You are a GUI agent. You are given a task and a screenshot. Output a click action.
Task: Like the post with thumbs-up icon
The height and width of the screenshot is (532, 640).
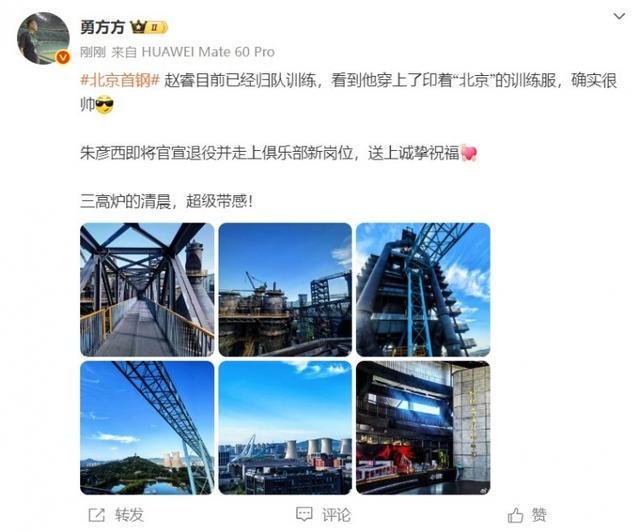pyautogui.click(x=515, y=515)
